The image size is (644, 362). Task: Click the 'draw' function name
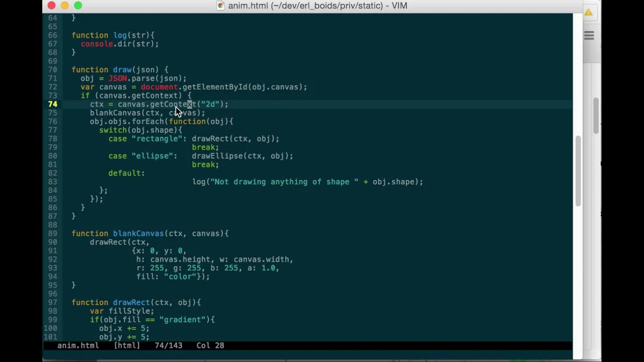click(122, 70)
